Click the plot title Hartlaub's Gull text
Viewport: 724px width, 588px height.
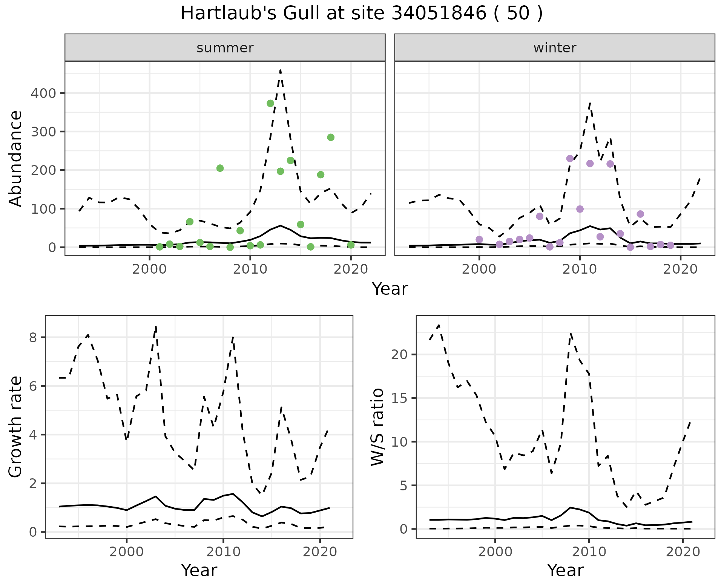pos(361,13)
